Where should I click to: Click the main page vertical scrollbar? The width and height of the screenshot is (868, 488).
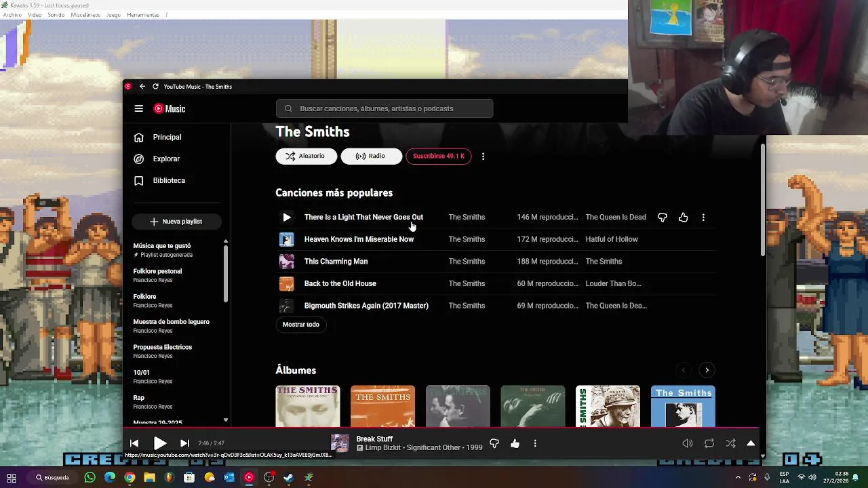pyautogui.click(x=763, y=200)
